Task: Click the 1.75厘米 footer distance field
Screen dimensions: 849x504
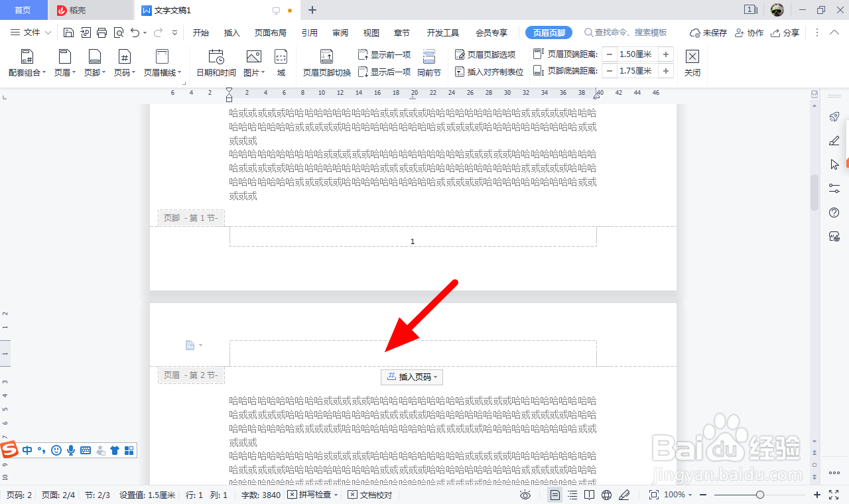Action: pyautogui.click(x=637, y=71)
